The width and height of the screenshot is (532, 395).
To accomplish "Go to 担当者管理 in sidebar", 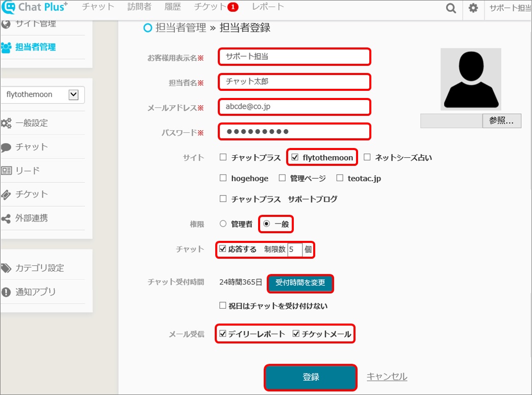I will [36, 47].
